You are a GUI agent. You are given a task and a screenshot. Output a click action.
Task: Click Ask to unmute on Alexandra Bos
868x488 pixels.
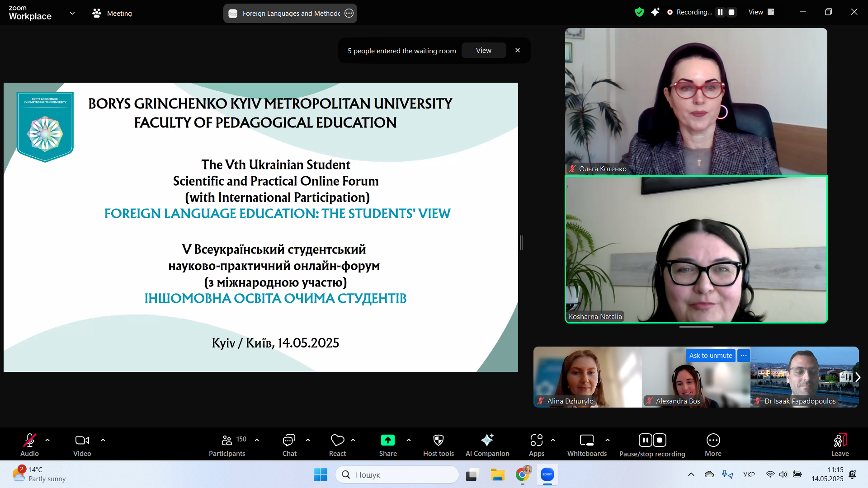click(710, 356)
